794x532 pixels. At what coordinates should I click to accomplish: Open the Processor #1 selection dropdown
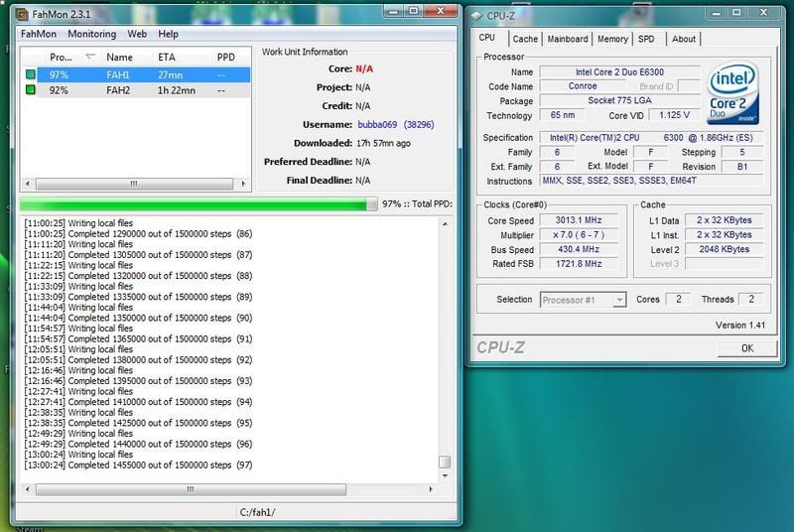[584, 300]
